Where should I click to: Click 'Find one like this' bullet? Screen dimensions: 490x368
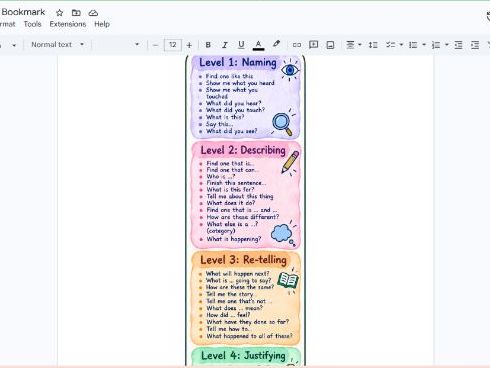(x=229, y=76)
